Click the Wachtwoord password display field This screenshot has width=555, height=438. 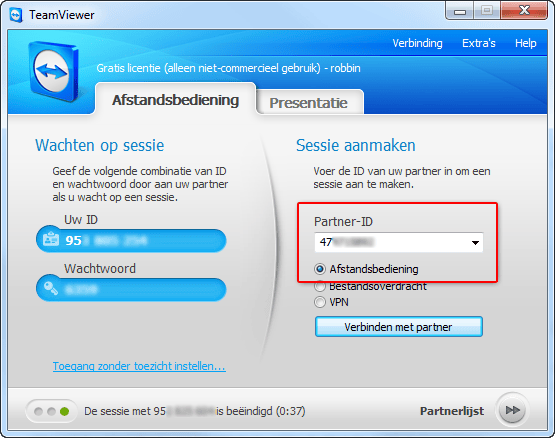131,289
